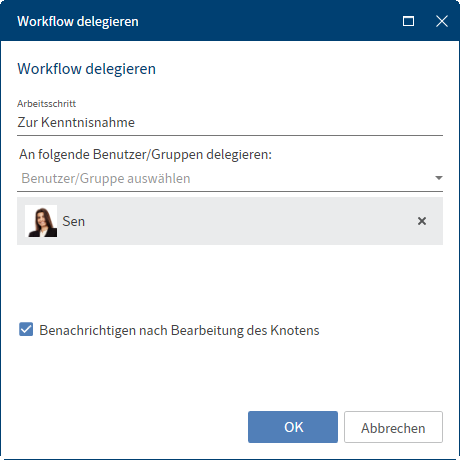Confirm delegation with the OK button
The height and width of the screenshot is (460, 460).
(293, 427)
